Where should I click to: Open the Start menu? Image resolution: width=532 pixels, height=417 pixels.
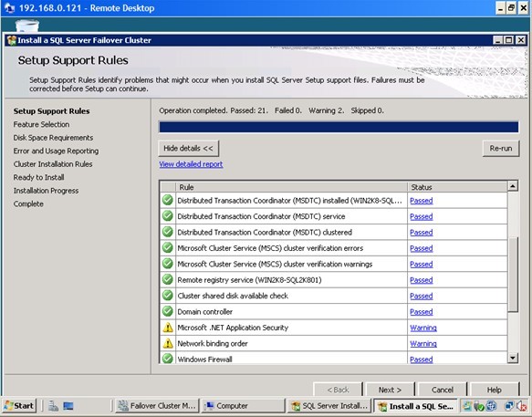tap(19, 406)
